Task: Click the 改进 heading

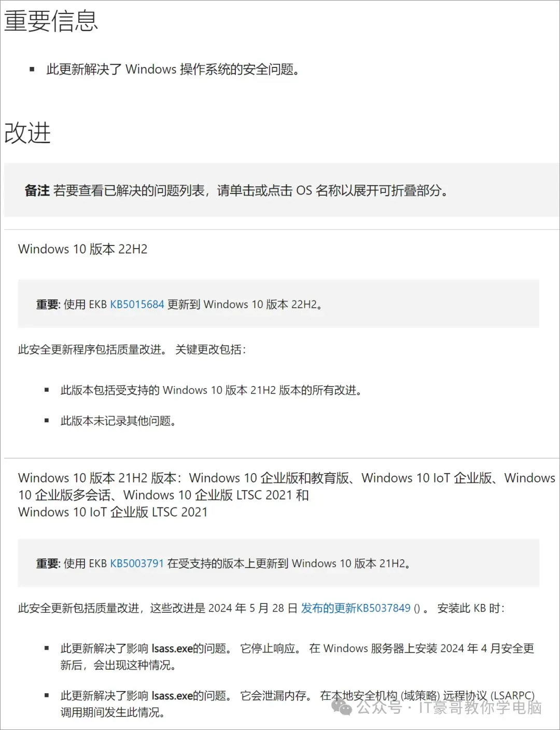Action: [27, 133]
